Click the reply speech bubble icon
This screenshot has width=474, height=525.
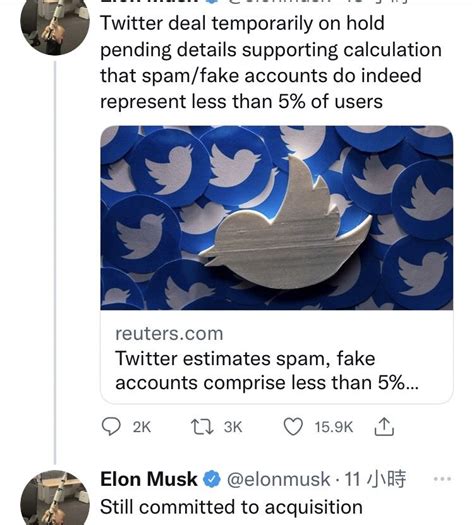[x=111, y=427]
